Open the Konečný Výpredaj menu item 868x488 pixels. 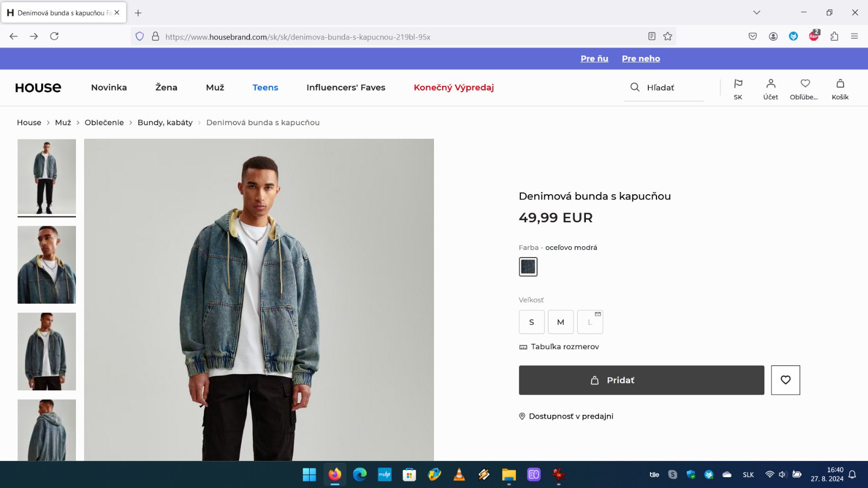(454, 87)
